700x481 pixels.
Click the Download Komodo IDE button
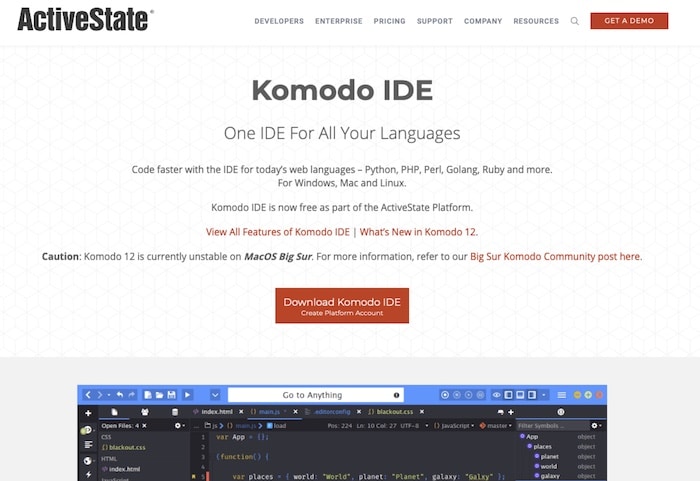click(x=342, y=306)
